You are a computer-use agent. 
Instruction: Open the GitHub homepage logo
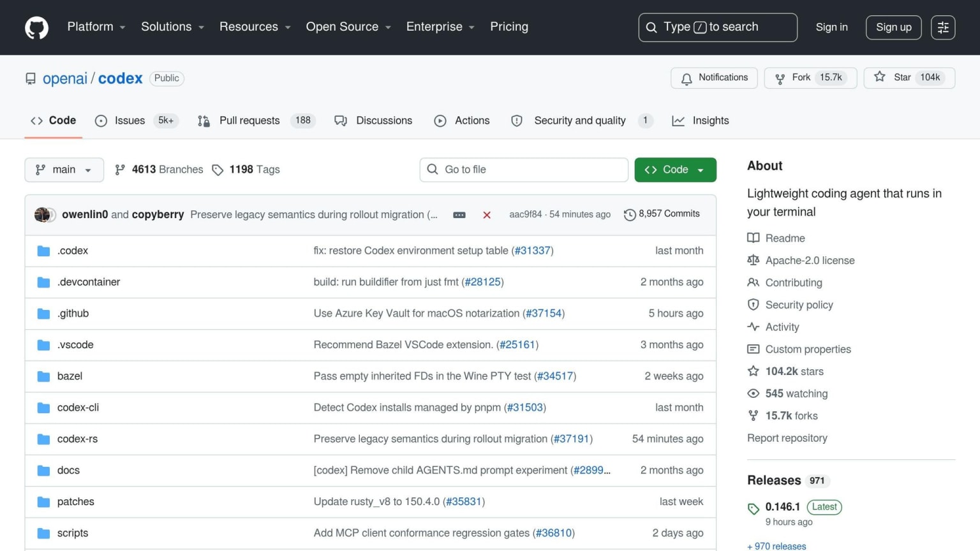coord(36,27)
